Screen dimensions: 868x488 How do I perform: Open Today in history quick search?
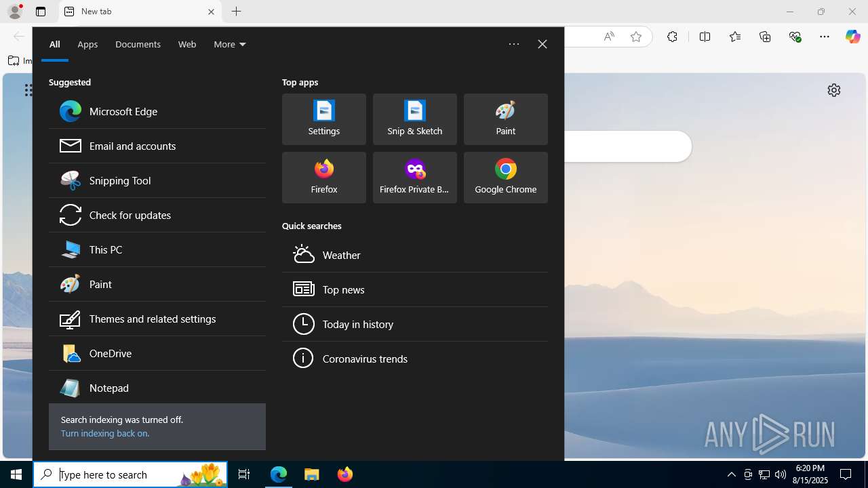pos(415,324)
